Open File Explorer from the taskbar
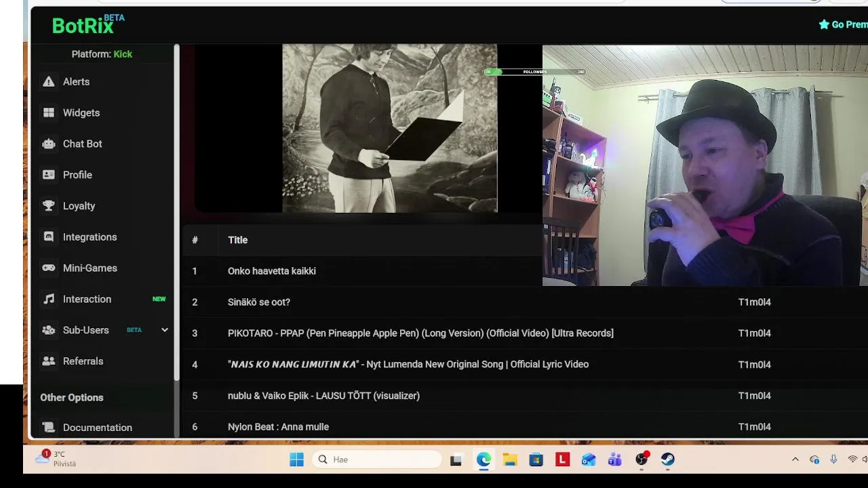This screenshot has width=868, height=488. click(x=509, y=460)
